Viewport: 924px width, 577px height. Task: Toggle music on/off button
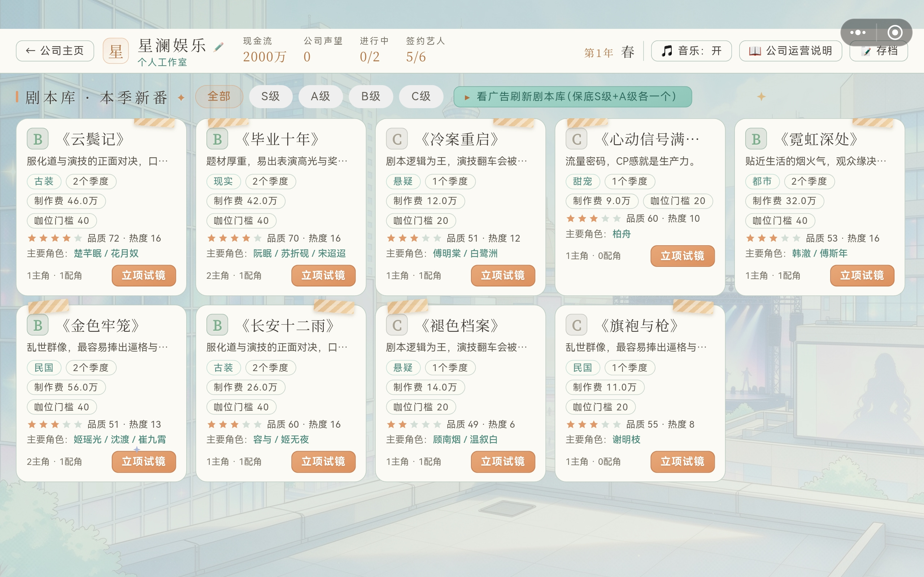[691, 51]
